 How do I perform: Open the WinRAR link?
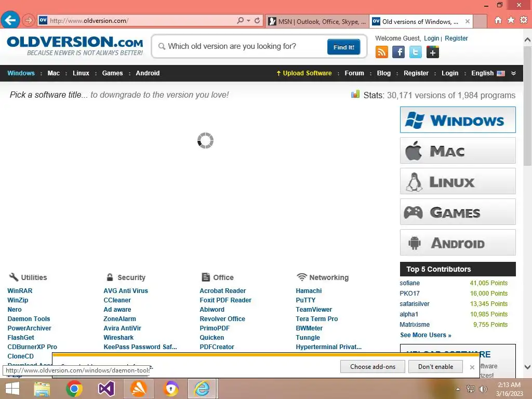(20, 291)
